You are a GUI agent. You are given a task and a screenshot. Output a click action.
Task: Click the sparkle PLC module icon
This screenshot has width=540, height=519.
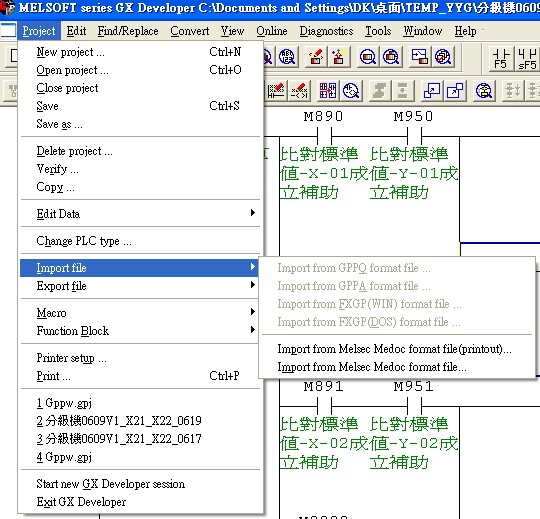tap(339, 57)
